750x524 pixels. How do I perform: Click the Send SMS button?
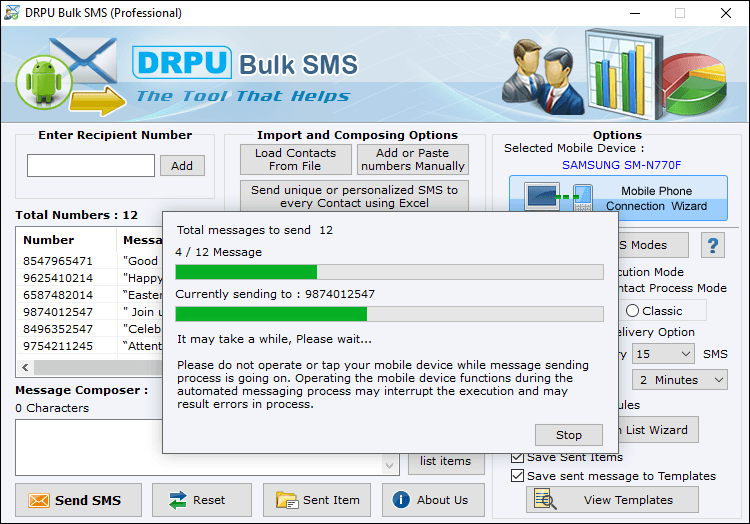tap(78, 500)
